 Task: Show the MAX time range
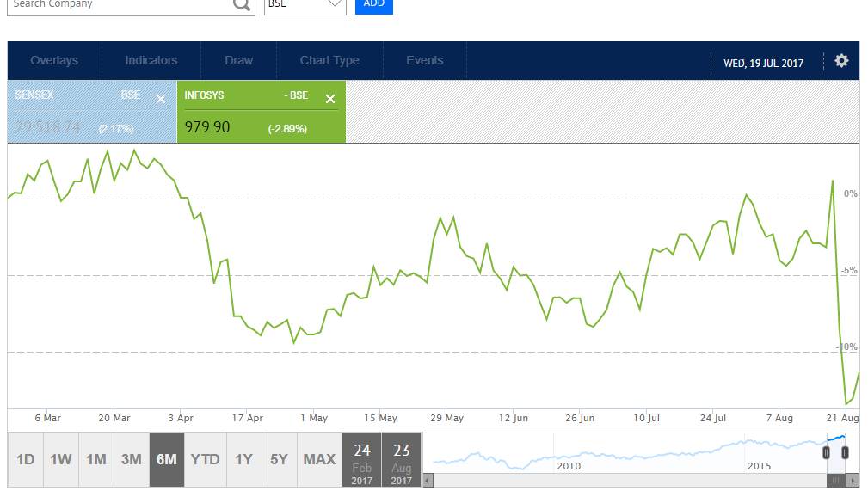(x=319, y=460)
